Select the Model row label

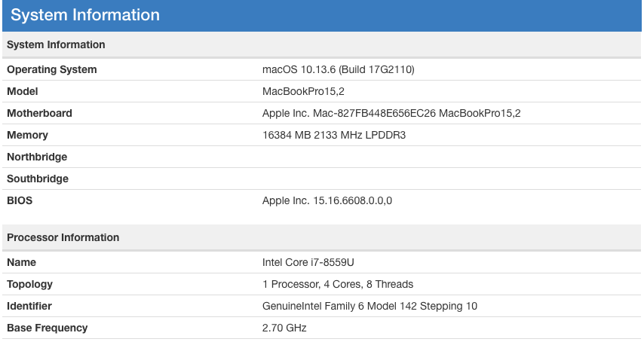pos(22,91)
